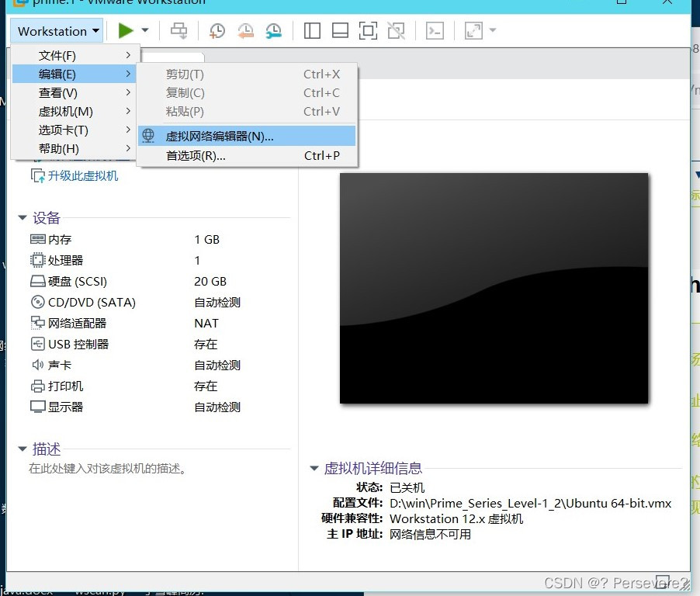Click the 显示器 display icon
The image size is (700, 596).
click(x=37, y=407)
